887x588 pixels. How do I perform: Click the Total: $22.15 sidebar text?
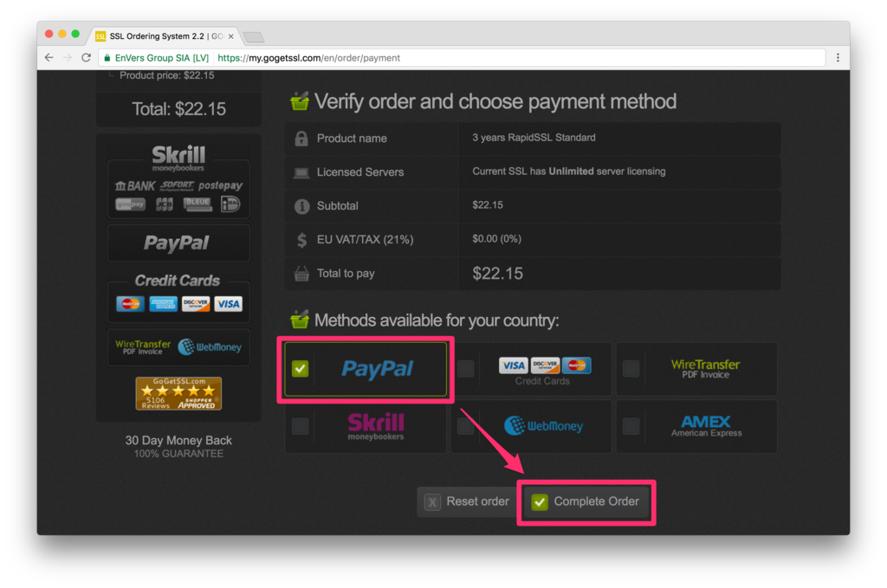click(x=178, y=109)
